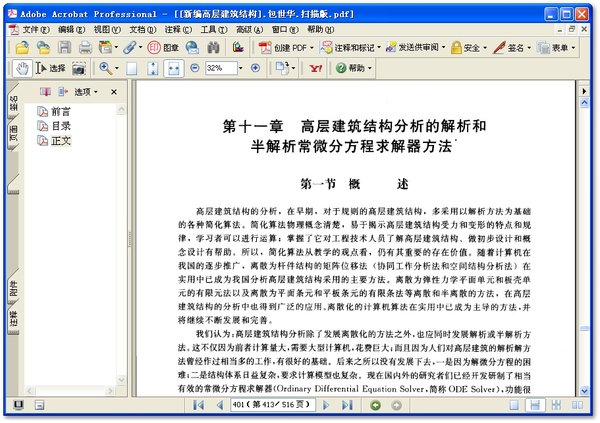
Task: Enable continuous page layout
Action: pyautogui.click(x=535, y=405)
